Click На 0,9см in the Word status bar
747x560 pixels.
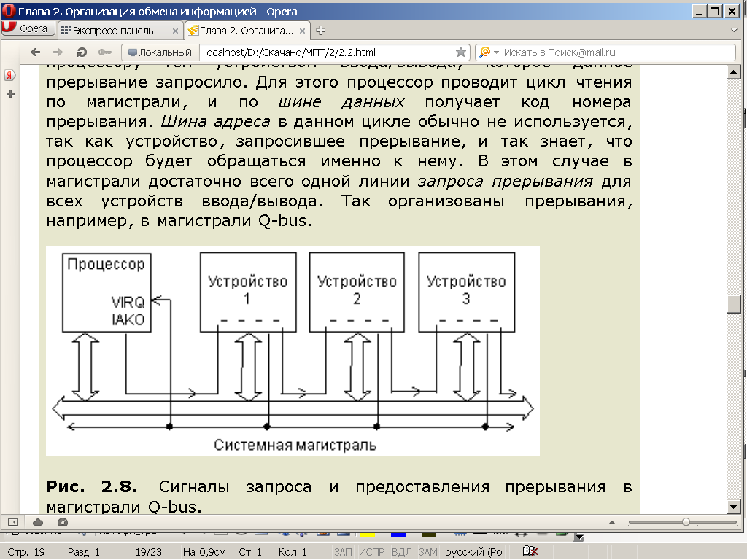click(204, 552)
